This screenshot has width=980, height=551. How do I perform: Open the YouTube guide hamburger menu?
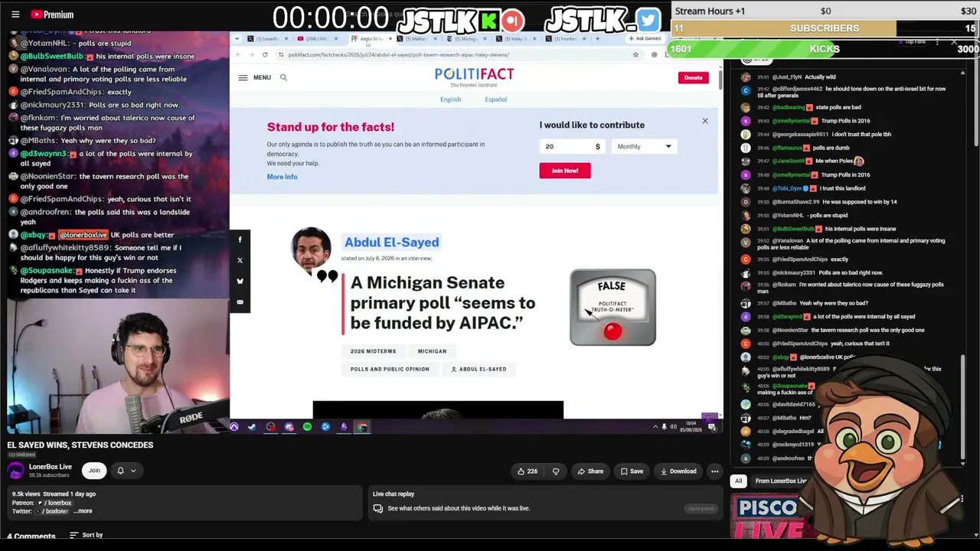[15, 15]
